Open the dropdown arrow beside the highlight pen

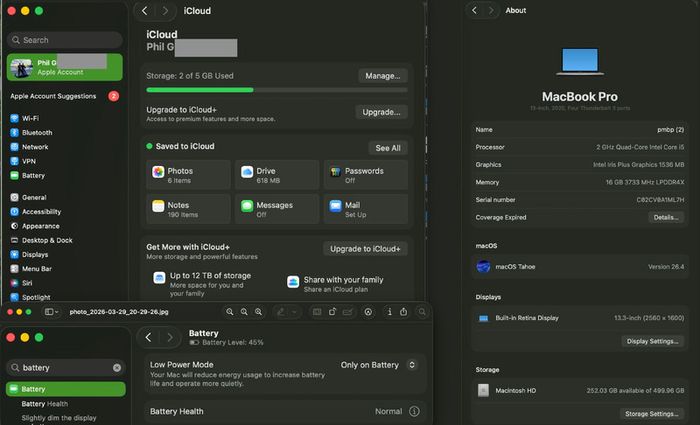[294, 312]
